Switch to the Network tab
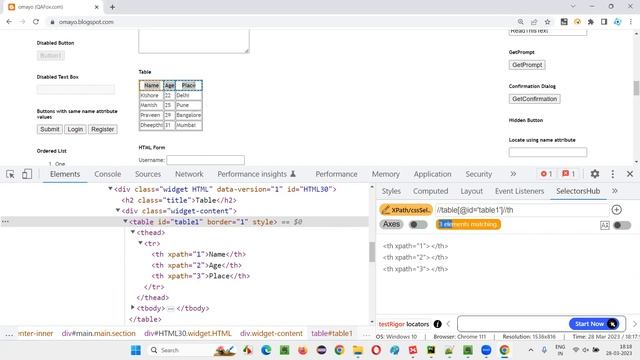The height and width of the screenshot is (360, 640). click(x=189, y=174)
